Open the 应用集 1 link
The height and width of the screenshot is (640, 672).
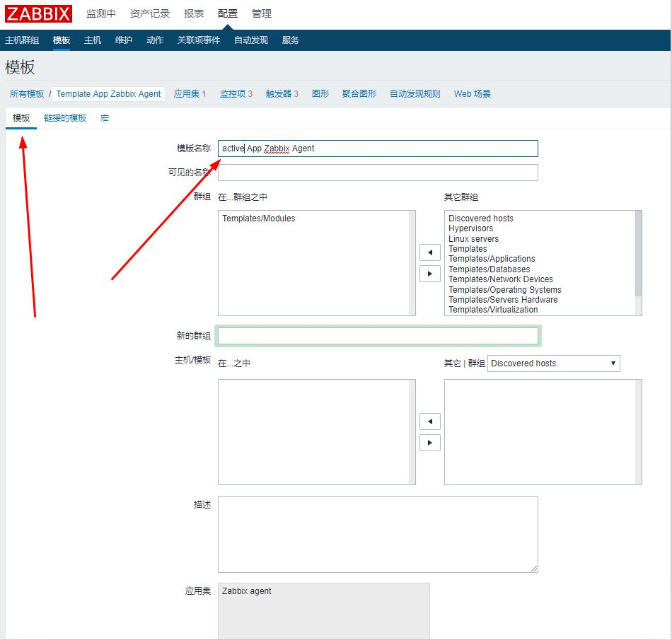click(x=190, y=94)
